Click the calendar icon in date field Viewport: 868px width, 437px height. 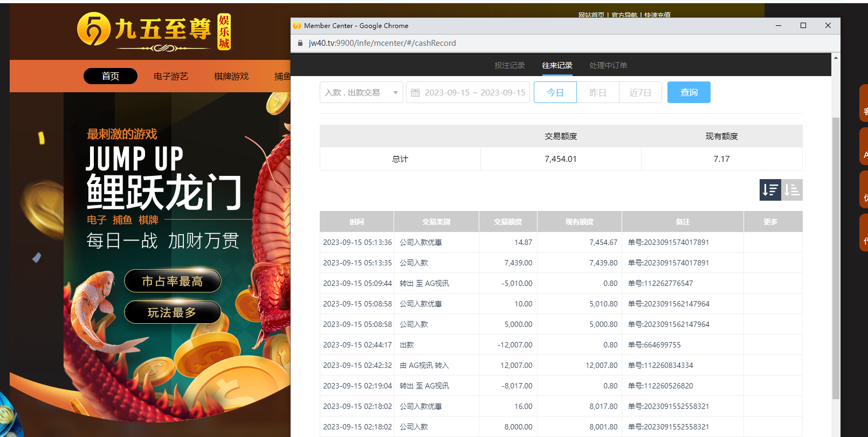415,93
